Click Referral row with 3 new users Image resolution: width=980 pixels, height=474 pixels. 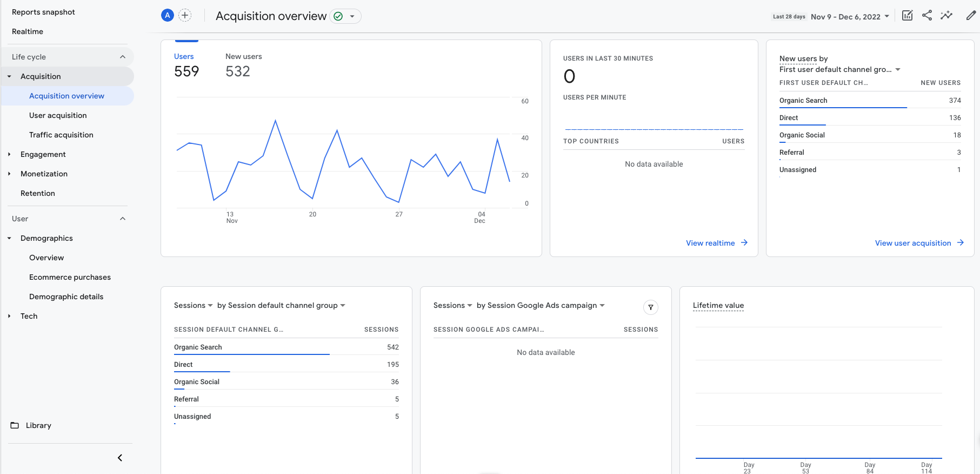click(870, 153)
